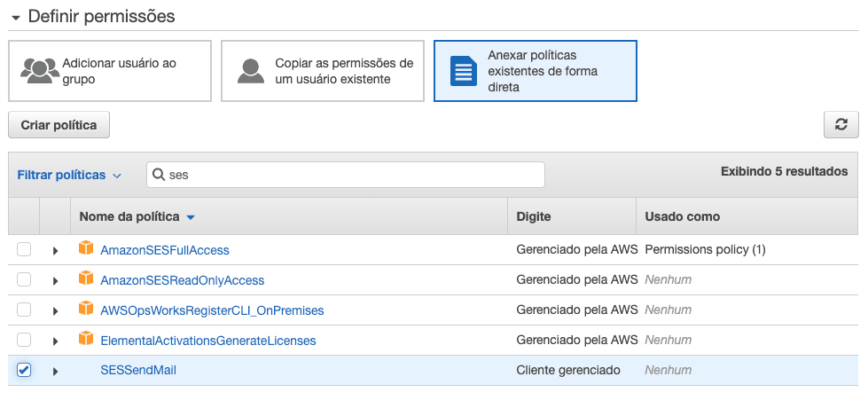This screenshot has width=868, height=400.
Task: Click the group users icon in Adicionar usuário
Action: coord(39,71)
